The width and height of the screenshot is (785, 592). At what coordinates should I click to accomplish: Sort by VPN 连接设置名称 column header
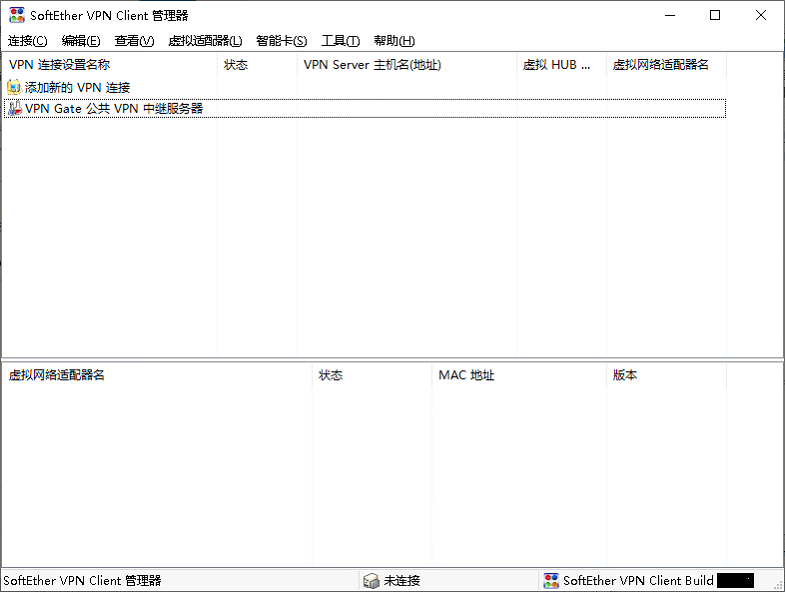click(109, 65)
